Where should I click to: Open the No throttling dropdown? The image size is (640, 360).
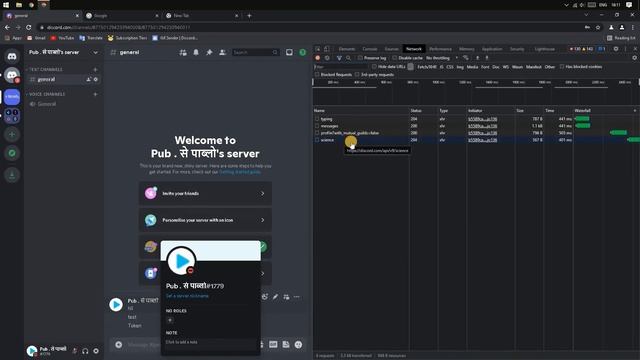(442, 58)
